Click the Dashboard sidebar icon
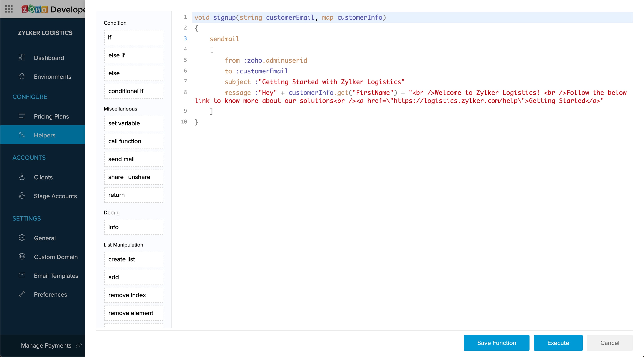644x357 pixels. coord(22,57)
